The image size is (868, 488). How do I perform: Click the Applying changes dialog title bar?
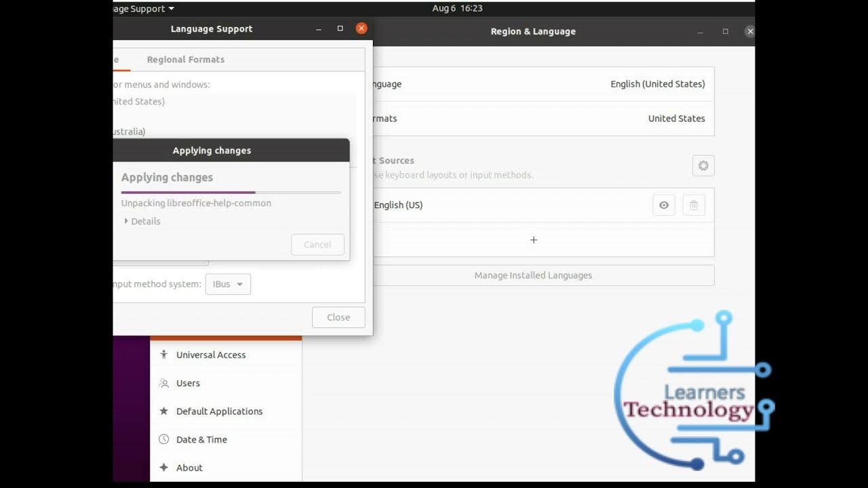[231, 150]
